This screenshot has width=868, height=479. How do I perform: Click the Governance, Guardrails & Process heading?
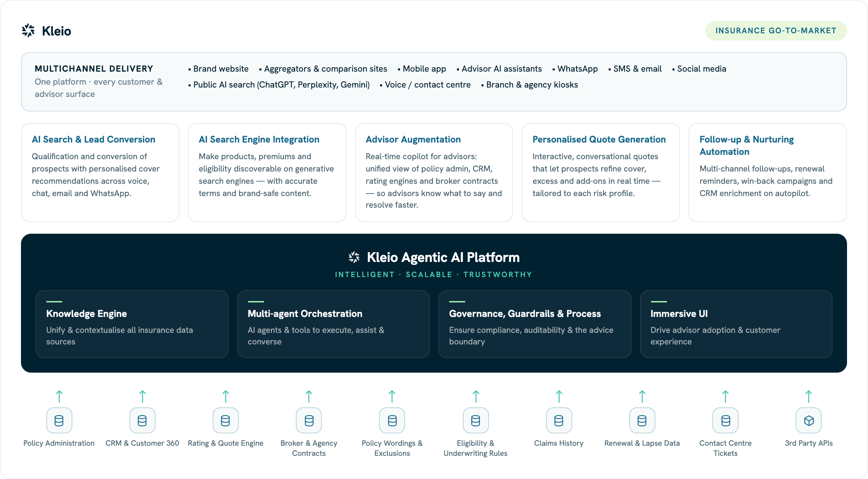(x=525, y=314)
